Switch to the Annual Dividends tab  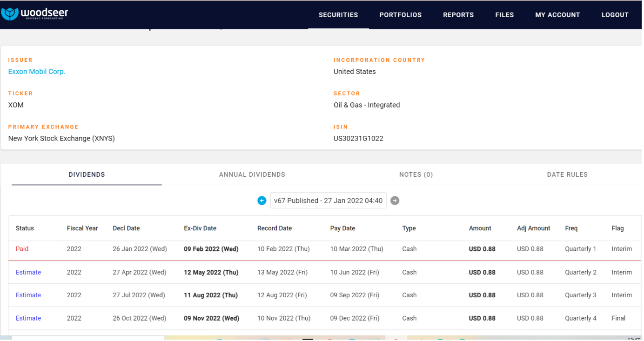[252, 174]
